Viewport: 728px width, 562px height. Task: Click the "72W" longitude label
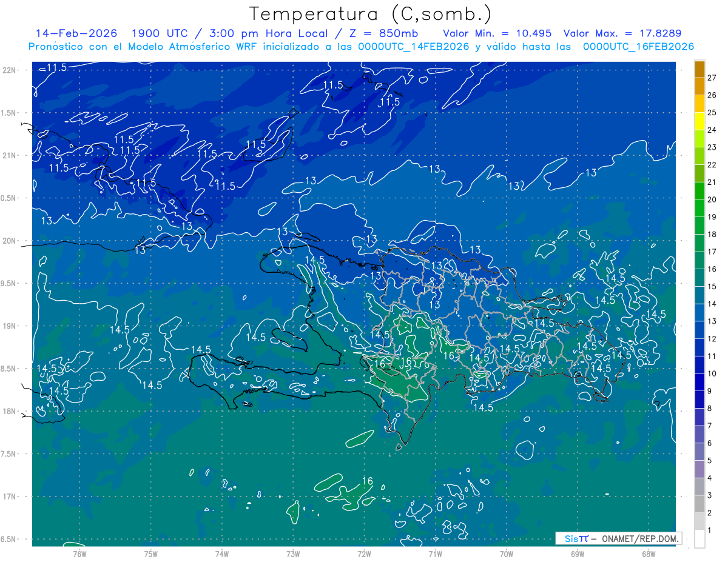coord(364,554)
